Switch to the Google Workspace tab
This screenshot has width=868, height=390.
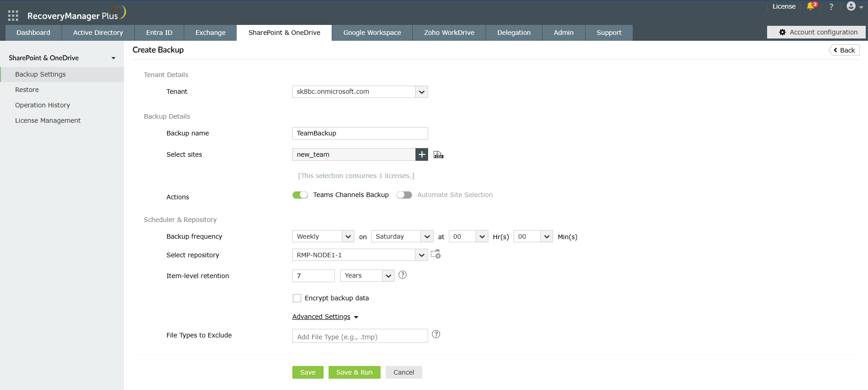point(372,33)
